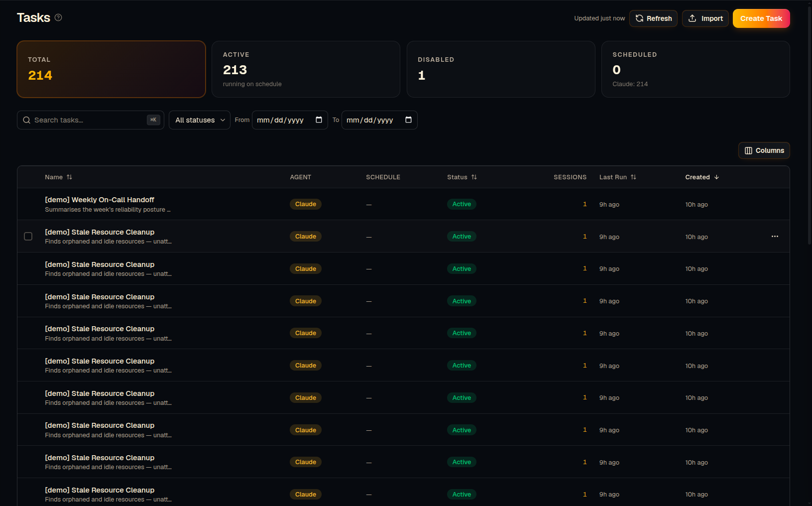Open calendar picker for From date
Screen dimensions: 812x506
click(x=319, y=120)
